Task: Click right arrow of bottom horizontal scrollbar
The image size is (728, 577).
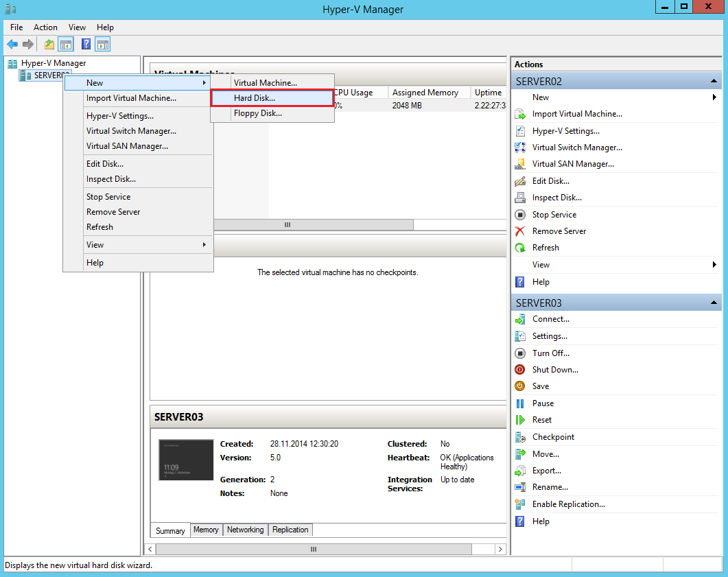Action: coord(500,549)
